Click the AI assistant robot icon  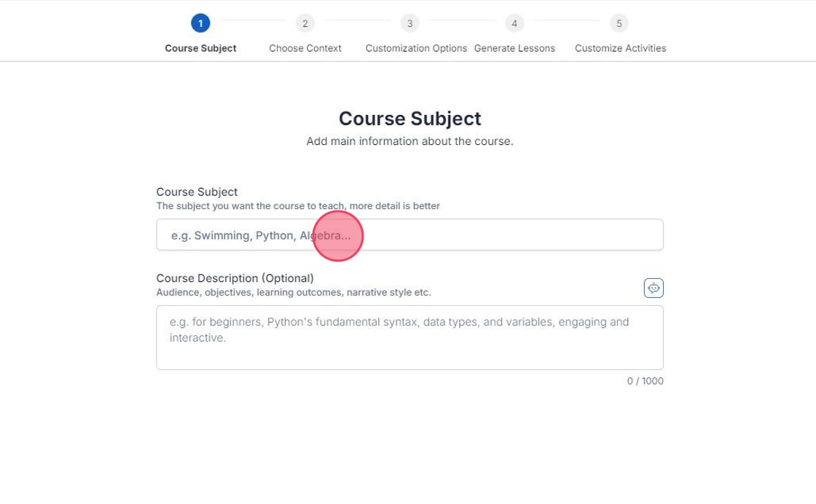(x=654, y=288)
